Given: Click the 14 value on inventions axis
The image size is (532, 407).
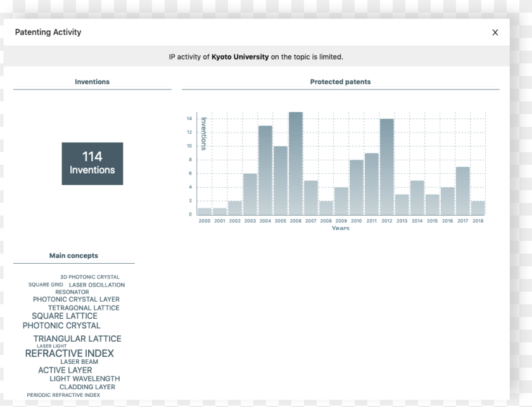Looking at the screenshot, I should (x=189, y=119).
